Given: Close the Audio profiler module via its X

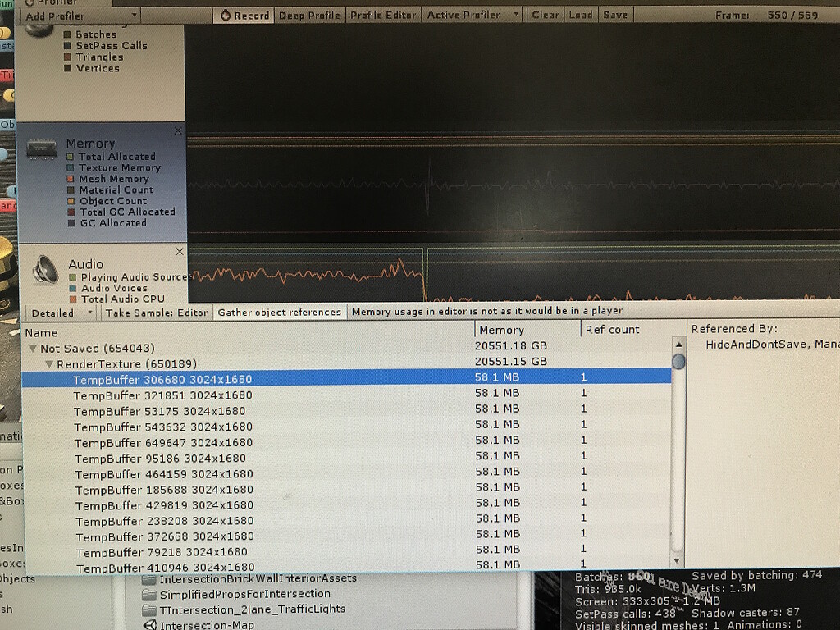Looking at the screenshot, I should coord(178,251).
